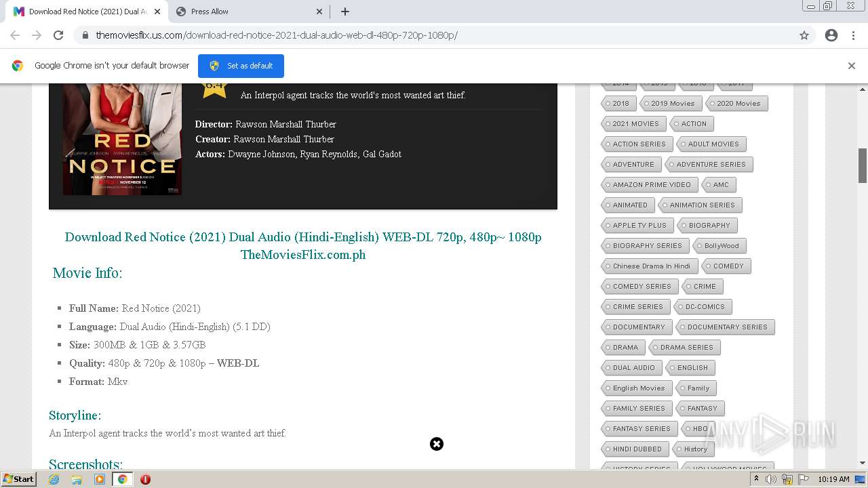Screen dimensions: 868x488
Task: Select the COMEDY SERIES tag
Action: [x=639, y=287]
